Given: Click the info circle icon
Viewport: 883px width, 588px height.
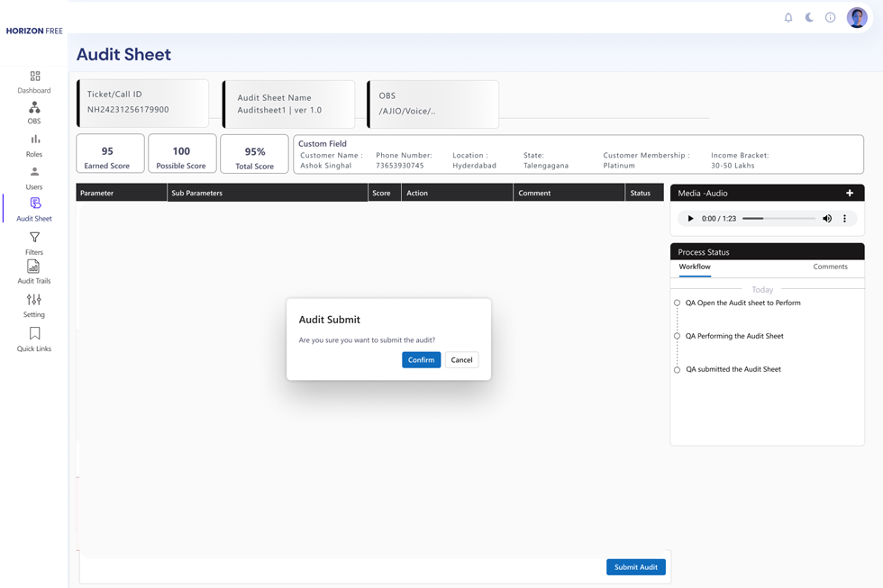Looking at the screenshot, I should coord(830,17).
